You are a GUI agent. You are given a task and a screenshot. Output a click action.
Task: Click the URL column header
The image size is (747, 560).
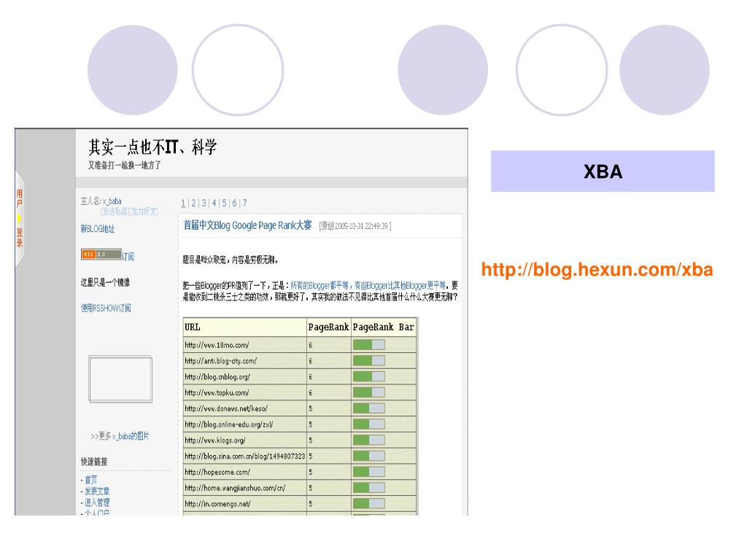245,327
